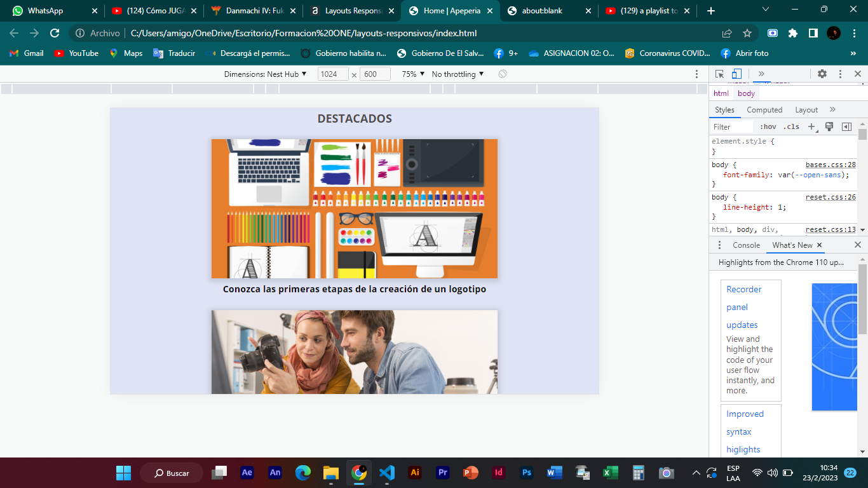Open the Extensions puzzle icon

793,33
